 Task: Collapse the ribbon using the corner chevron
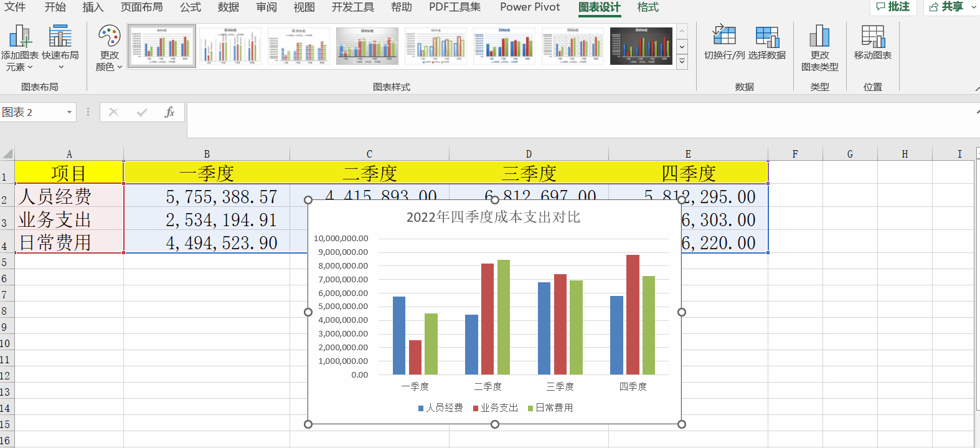[x=977, y=89]
